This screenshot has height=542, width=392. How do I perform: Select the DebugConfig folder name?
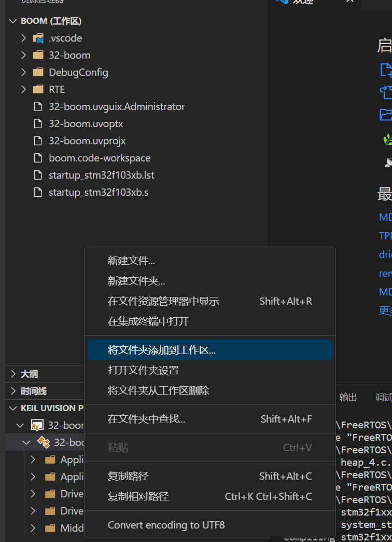78,72
